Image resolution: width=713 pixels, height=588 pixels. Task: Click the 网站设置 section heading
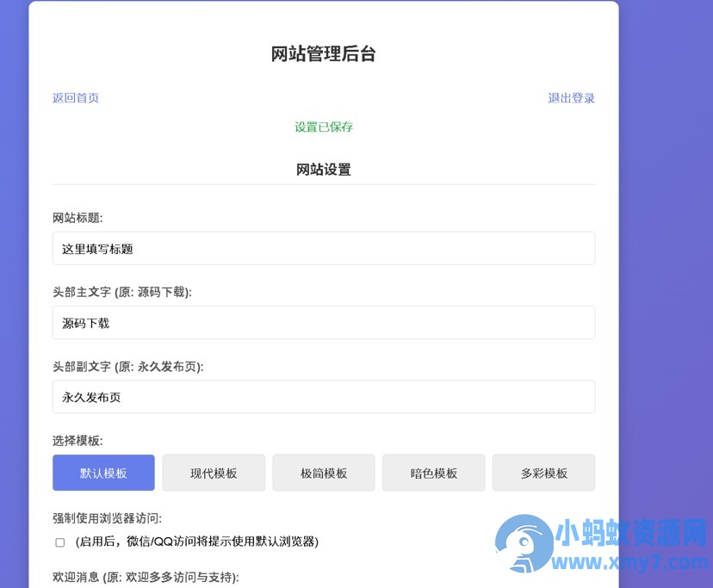pos(323,170)
